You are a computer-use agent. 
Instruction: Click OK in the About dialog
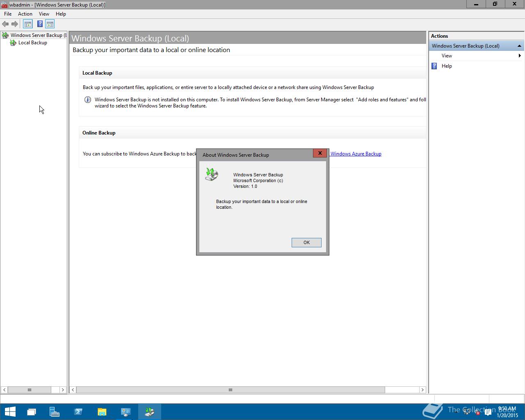(x=306, y=242)
